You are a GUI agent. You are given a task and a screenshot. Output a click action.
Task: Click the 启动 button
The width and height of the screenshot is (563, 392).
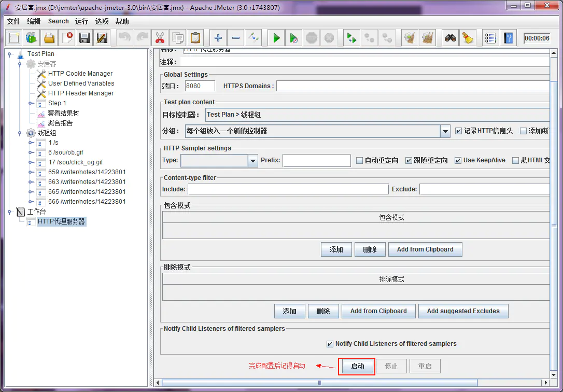[357, 366]
